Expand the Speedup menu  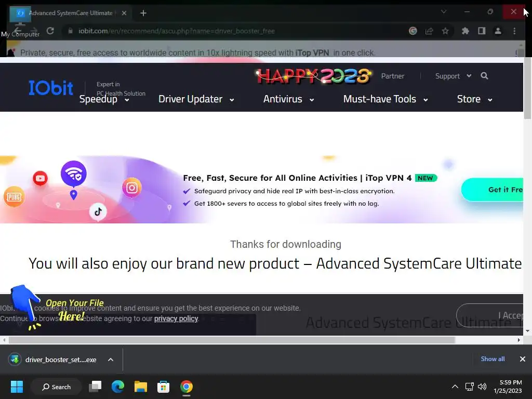pyautogui.click(x=104, y=99)
